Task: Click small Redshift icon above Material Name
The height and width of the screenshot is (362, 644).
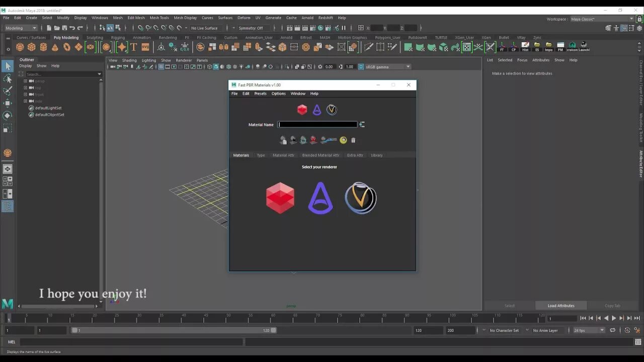Action: [302, 110]
